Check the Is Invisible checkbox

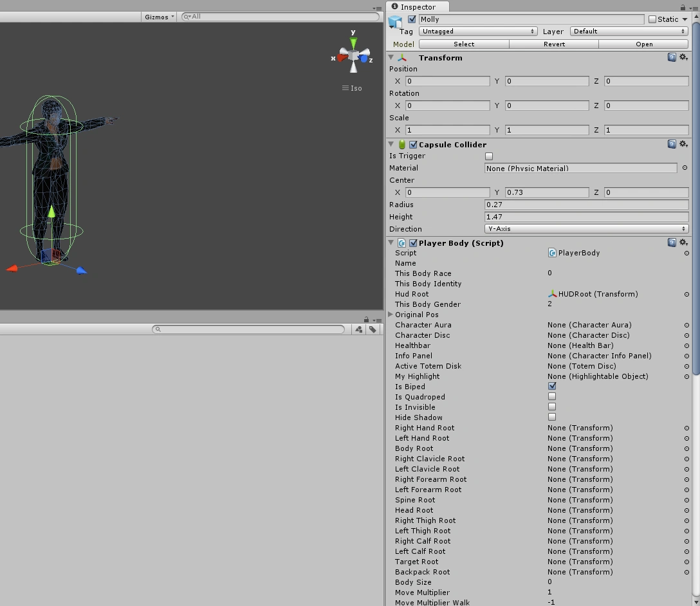[x=552, y=407]
